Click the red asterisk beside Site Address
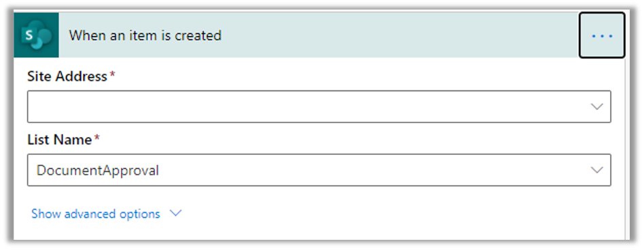This screenshot has width=644, height=250. [x=112, y=75]
